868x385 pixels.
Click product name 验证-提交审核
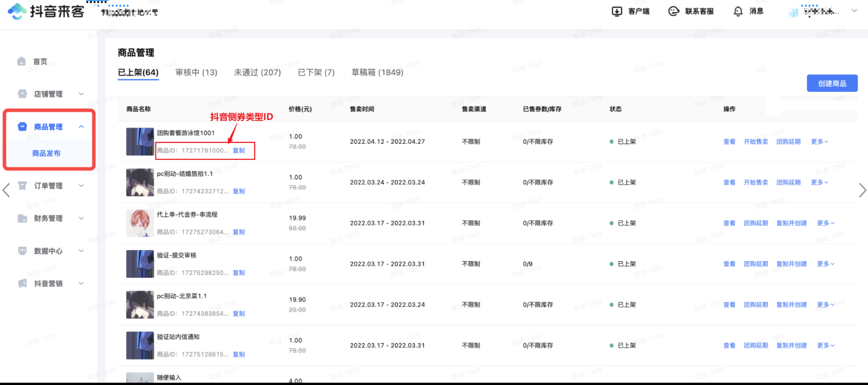(x=176, y=256)
